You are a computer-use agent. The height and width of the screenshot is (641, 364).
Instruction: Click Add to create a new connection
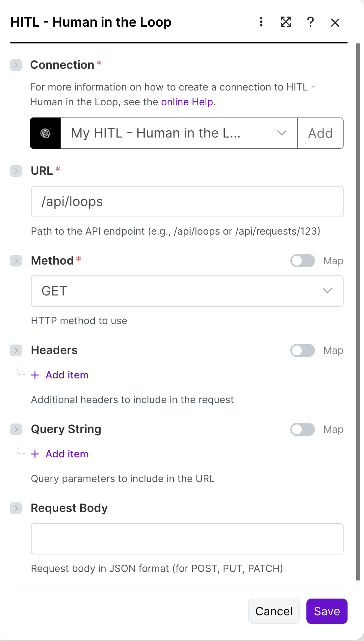320,133
